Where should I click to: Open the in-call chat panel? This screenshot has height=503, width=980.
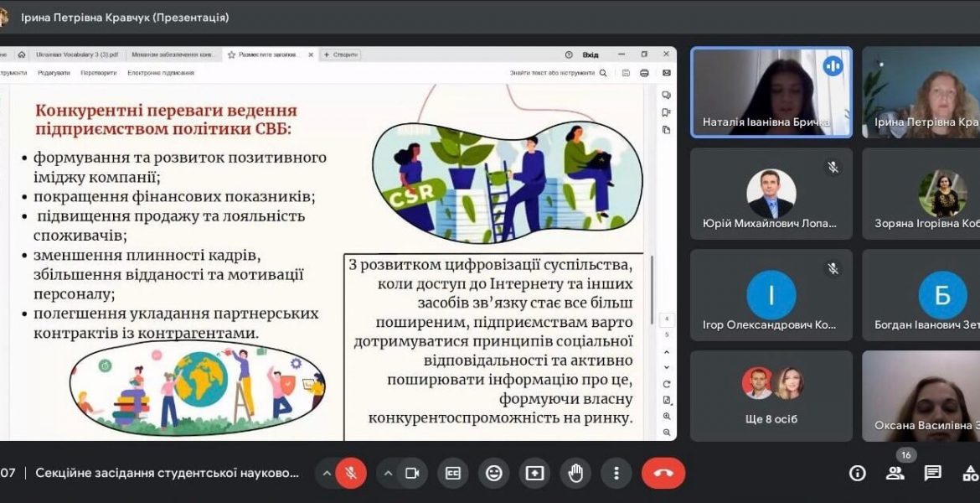click(x=932, y=473)
